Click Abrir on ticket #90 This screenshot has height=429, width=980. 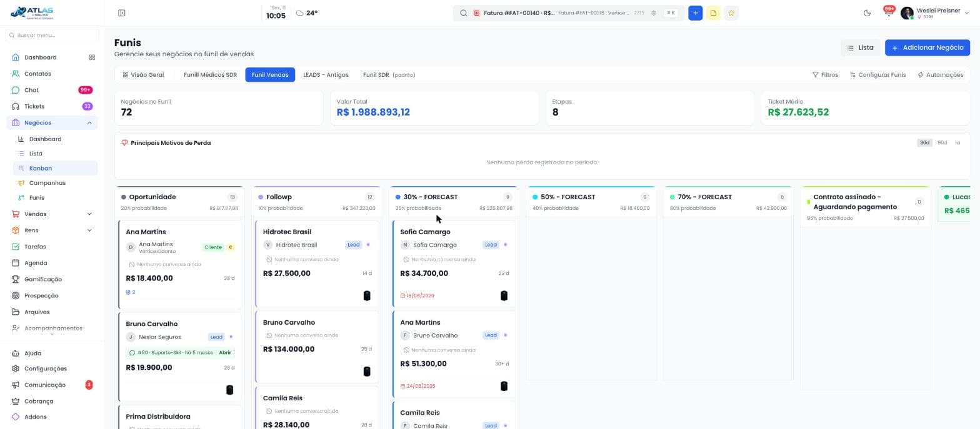225,353
